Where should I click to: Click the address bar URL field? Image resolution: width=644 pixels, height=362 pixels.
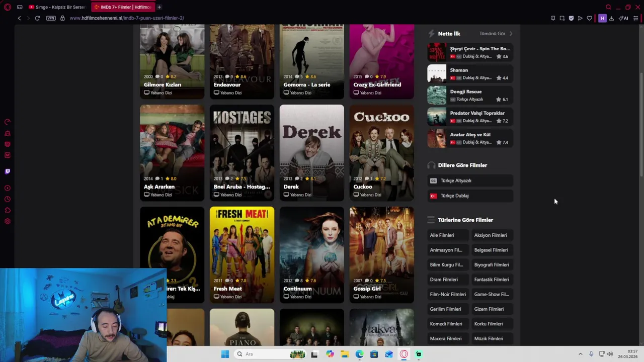[x=127, y=18]
